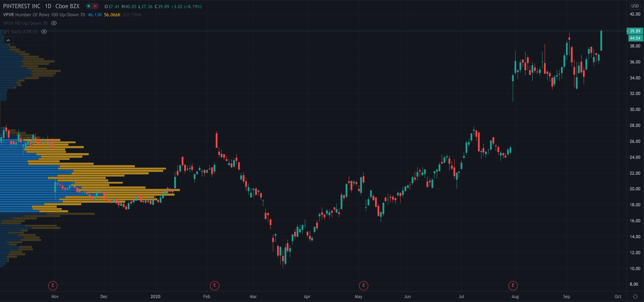Click the yellow 56.066K volume value
The image size is (644, 302).
[112, 15]
